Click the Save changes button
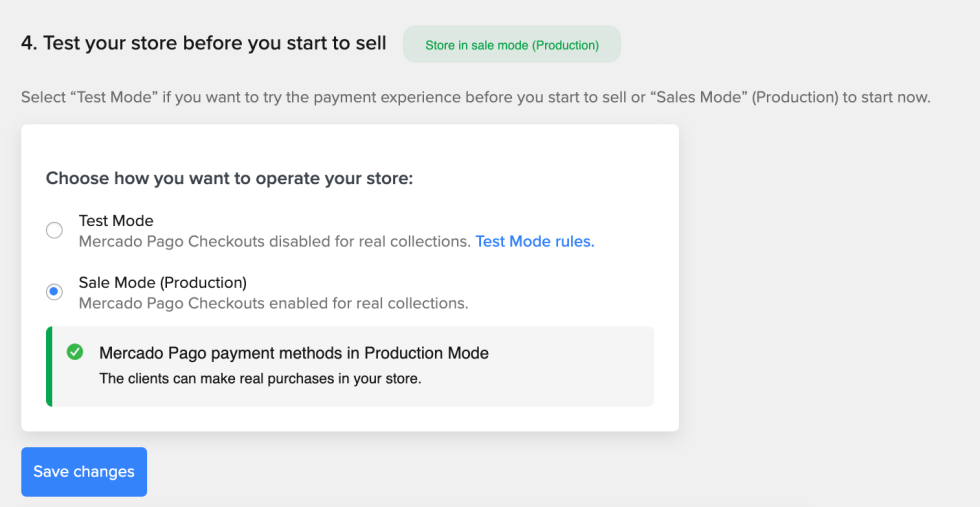This screenshot has height=507, width=980. click(84, 472)
